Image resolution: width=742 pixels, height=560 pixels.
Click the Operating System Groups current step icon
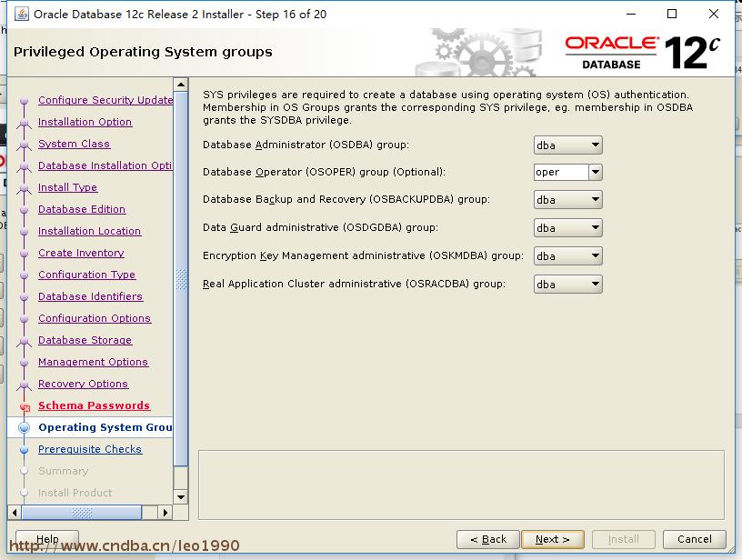click(24, 427)
